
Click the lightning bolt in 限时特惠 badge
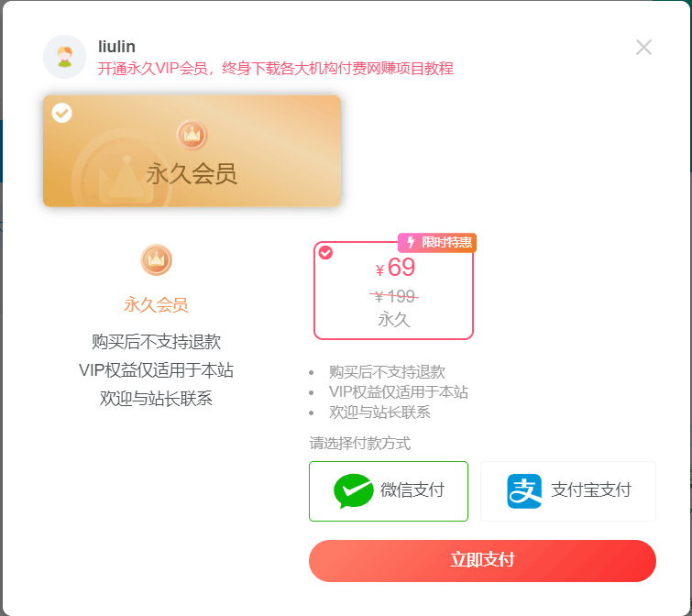pos(411,242)
